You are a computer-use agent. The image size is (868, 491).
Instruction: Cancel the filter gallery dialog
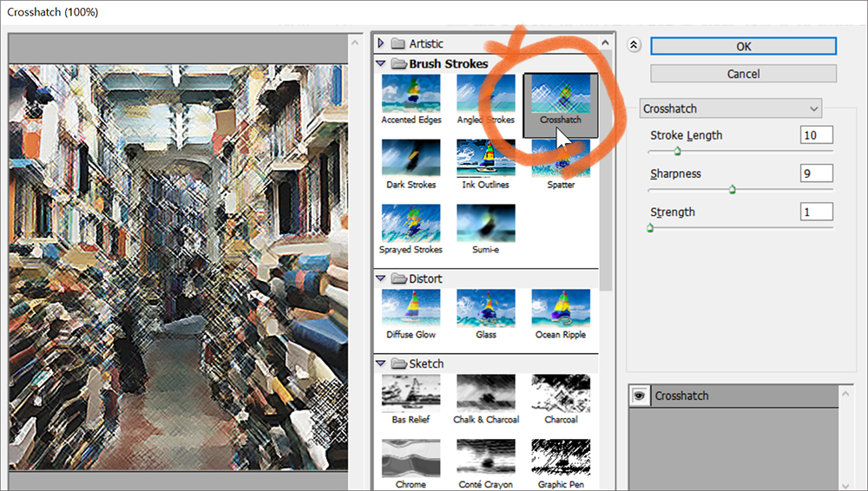coord(743,74)
